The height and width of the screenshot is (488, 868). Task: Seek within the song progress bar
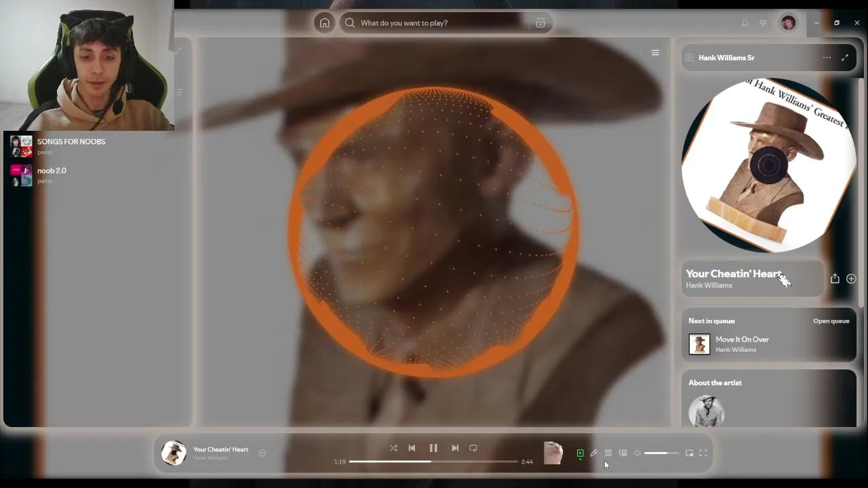[x=433, y=462]
